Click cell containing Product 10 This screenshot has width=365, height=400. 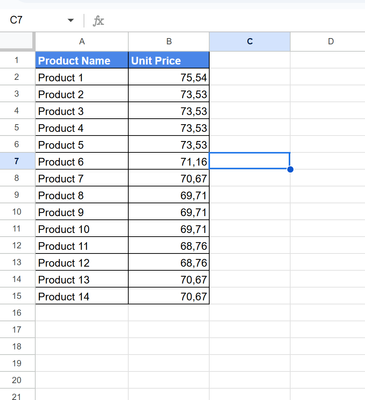point(82,229)
